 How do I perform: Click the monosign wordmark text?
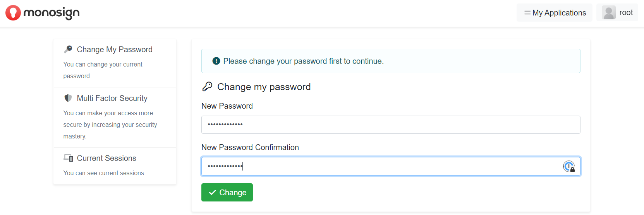click(x=52, y=13)
